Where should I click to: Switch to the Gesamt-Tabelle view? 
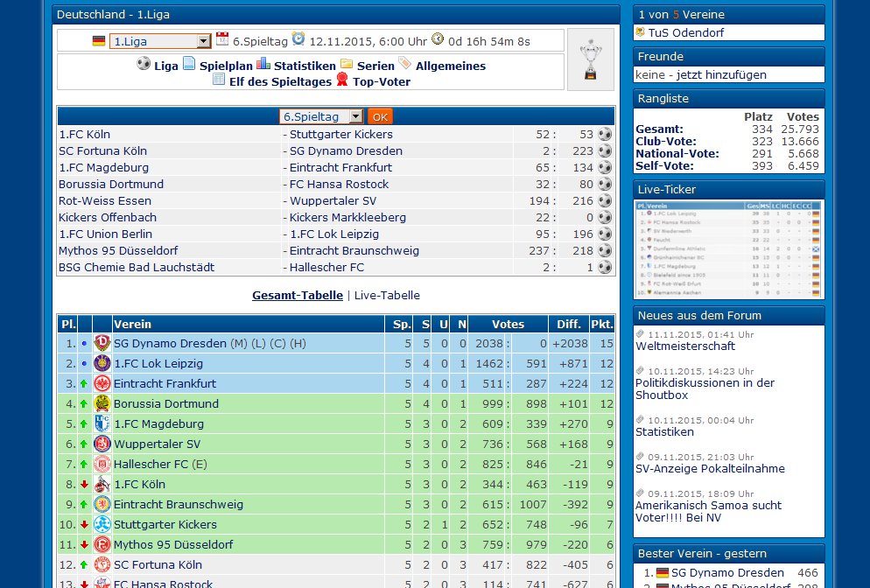(x=298, y=296)
